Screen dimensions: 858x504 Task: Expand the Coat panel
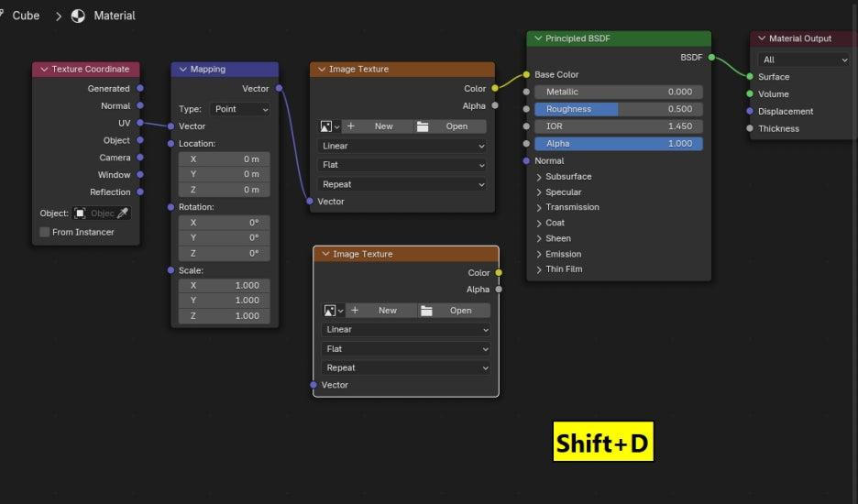539,223
